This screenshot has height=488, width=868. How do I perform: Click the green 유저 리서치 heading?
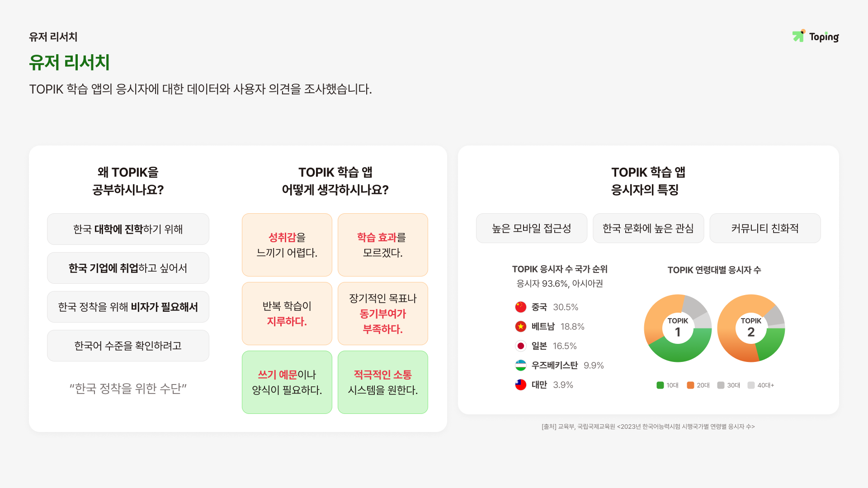pyautogui.click(x=69, y=62)
